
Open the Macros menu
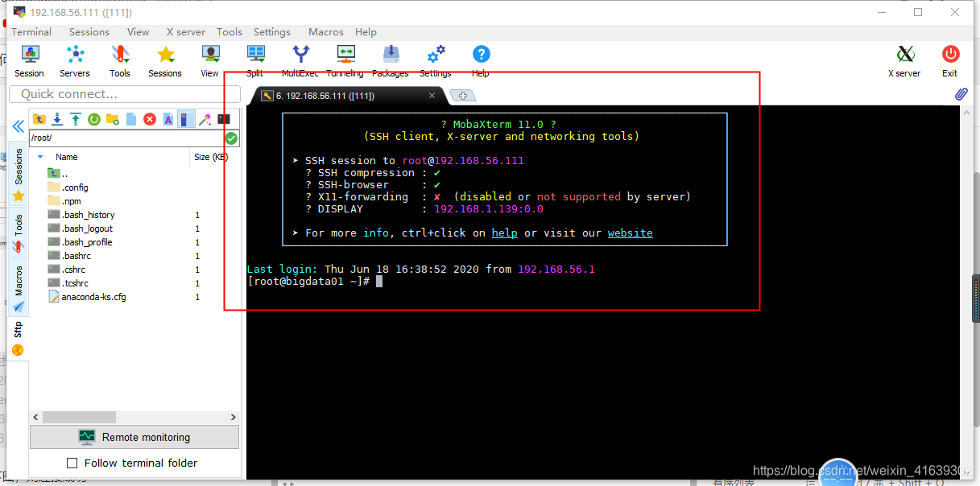point(326,31)
